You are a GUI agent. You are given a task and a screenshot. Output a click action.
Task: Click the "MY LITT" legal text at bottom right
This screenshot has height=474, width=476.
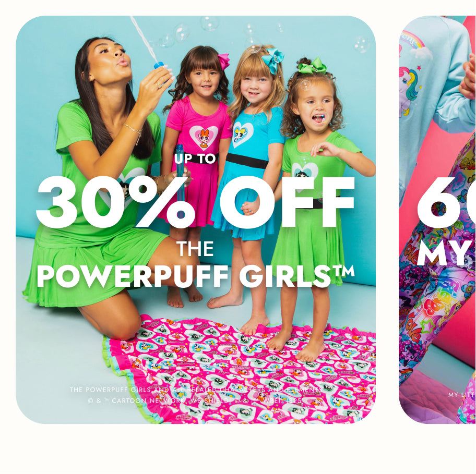(x=461, y=395)
